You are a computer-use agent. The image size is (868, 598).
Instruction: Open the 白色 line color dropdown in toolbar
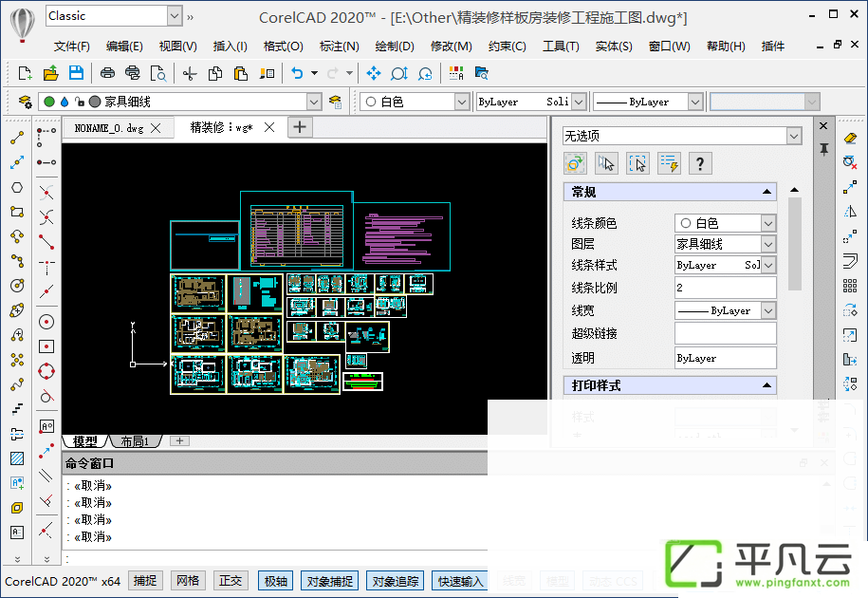click(x=462, y=102)
